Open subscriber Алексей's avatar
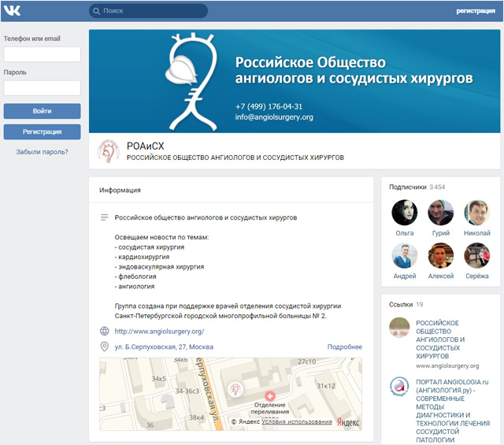504x445 pixels. pos(441,255)
